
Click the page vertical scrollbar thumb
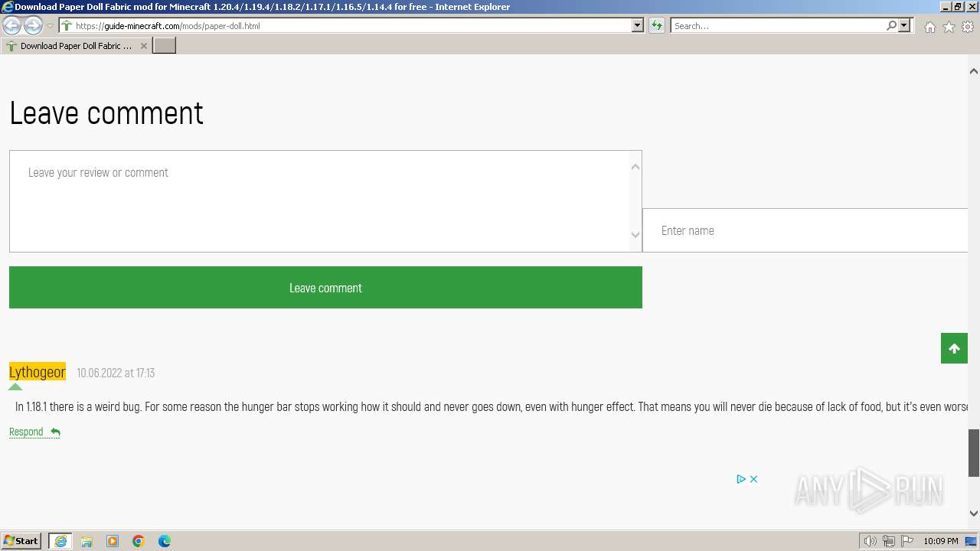coord(974,453)
